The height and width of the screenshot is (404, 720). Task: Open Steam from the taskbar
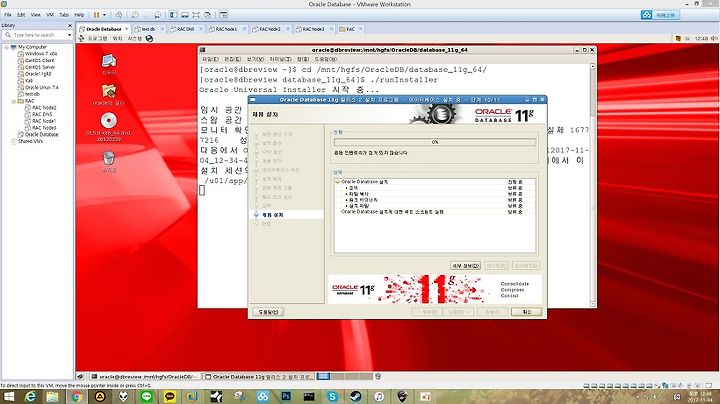tap(355, 396)
